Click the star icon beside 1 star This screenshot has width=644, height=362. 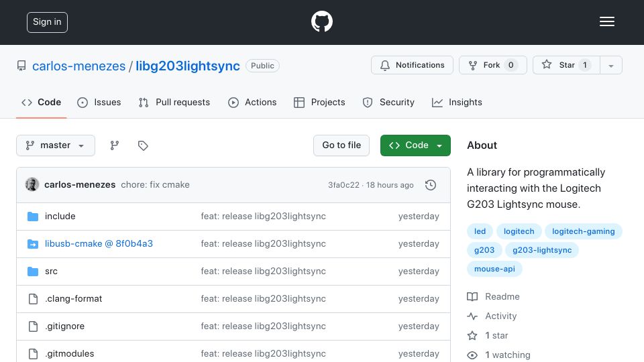(x=472, y=336)
